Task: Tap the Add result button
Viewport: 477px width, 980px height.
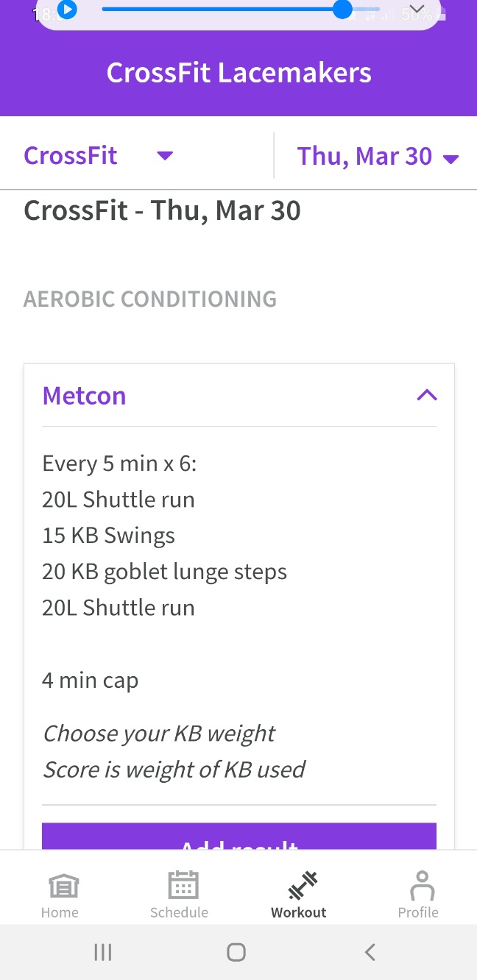Action: (x=239, y=837)
